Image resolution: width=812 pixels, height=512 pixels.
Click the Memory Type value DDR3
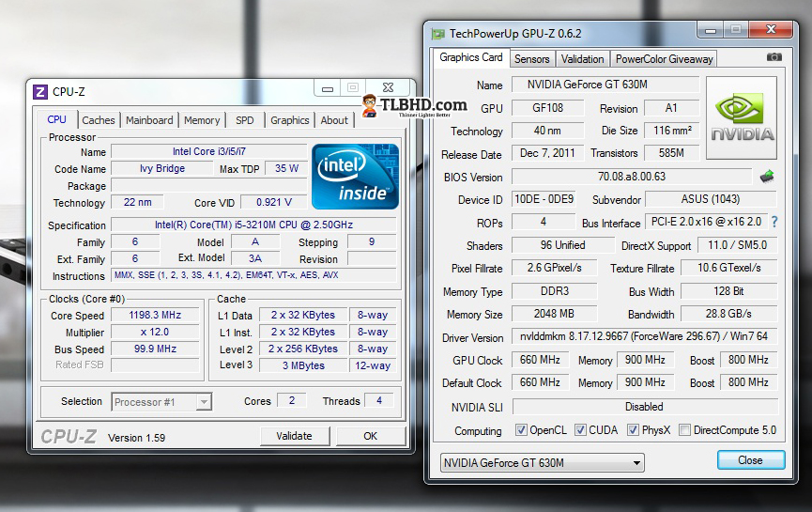(x=554, y=291)
